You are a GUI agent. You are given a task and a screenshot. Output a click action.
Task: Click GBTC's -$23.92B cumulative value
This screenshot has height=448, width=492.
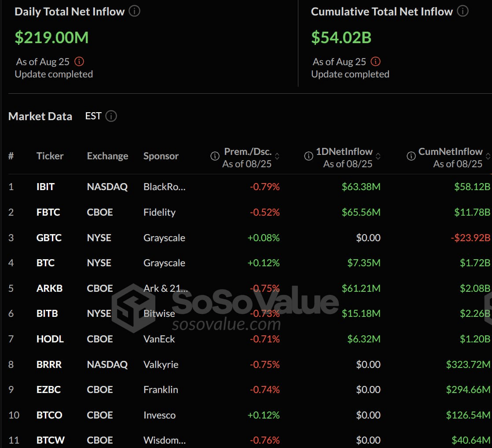(471, 238)
